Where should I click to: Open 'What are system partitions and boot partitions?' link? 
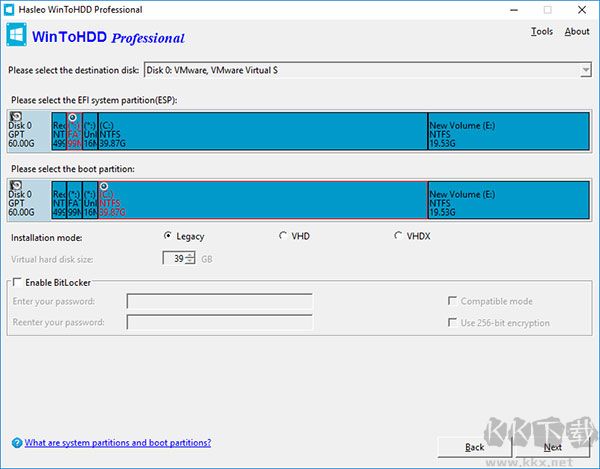[x=117, y=443]
